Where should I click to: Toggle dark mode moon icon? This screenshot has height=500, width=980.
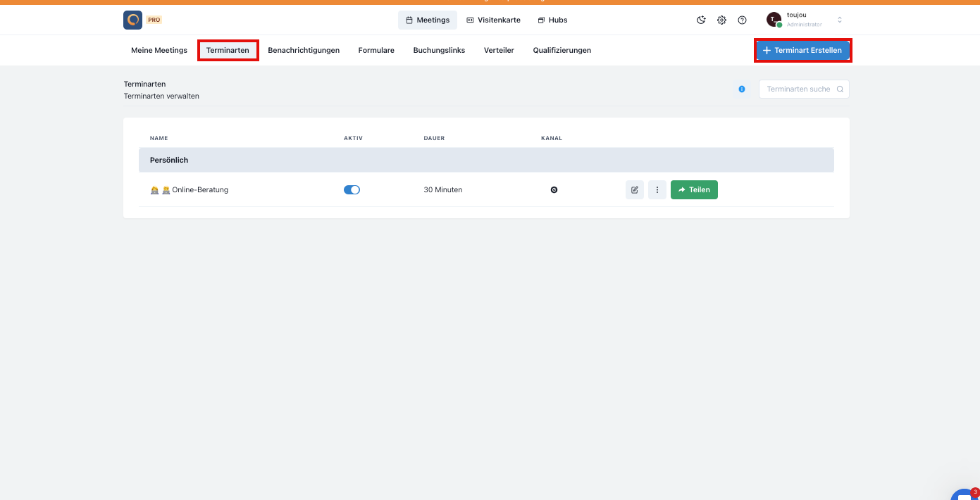click(x=701, y=20)
